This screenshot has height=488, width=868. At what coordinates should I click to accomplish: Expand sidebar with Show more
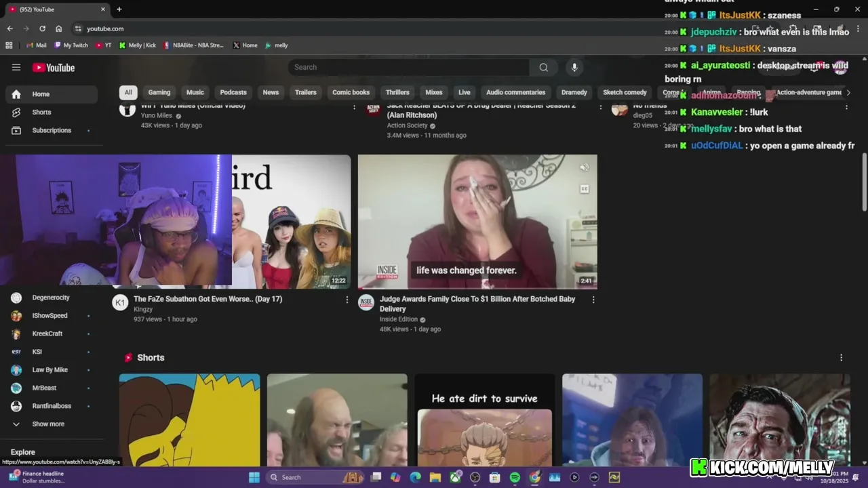52,424
